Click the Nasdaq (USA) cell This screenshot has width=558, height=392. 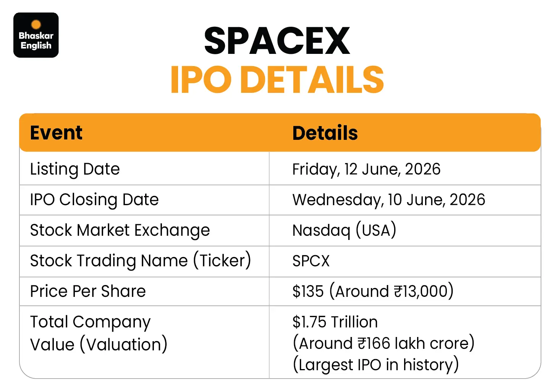[345, 230]
